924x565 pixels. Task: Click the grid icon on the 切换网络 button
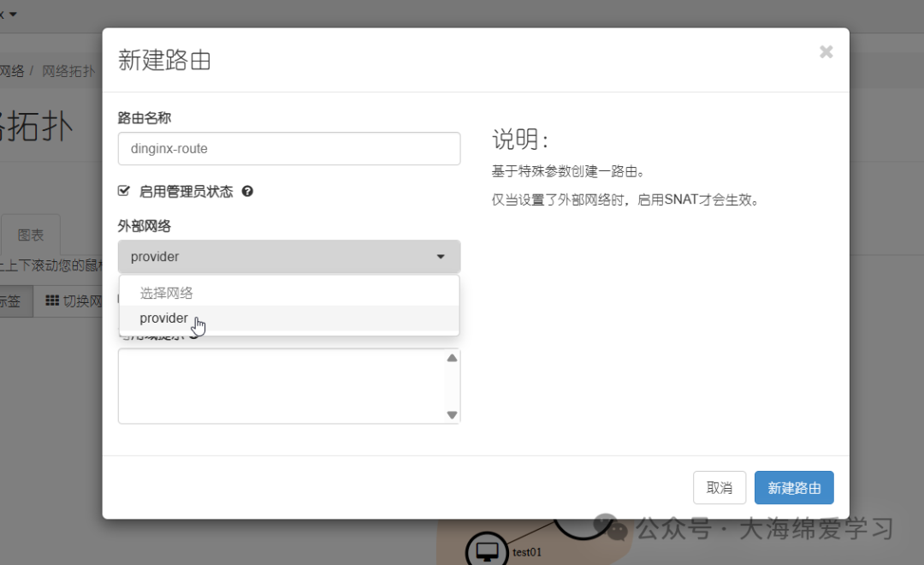pyautogui.click(x=53, y=300)
